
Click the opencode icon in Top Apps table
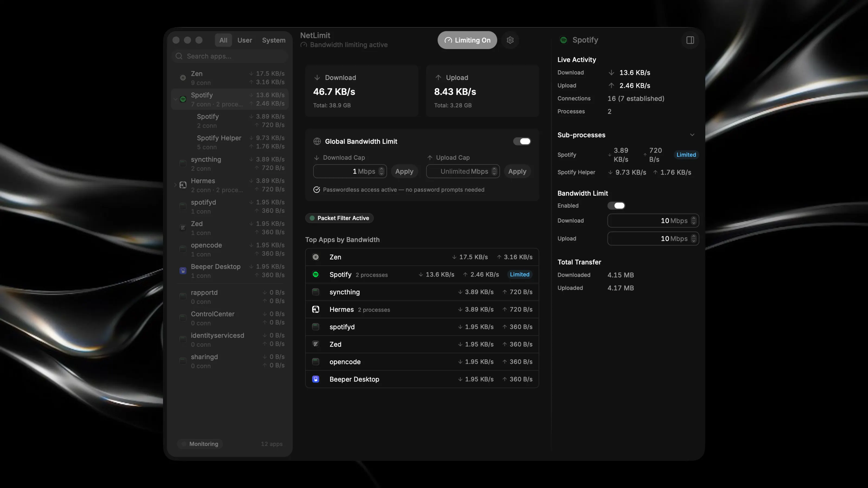316,362
